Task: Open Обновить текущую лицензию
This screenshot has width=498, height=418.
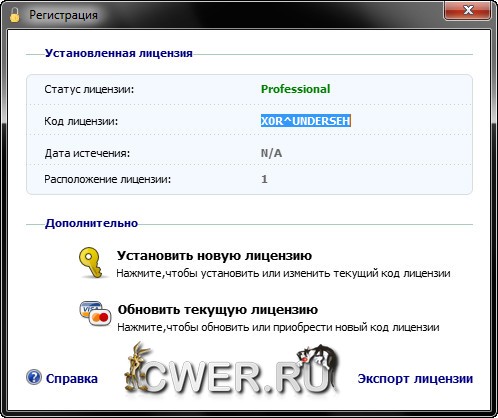Action: point(218,310)
